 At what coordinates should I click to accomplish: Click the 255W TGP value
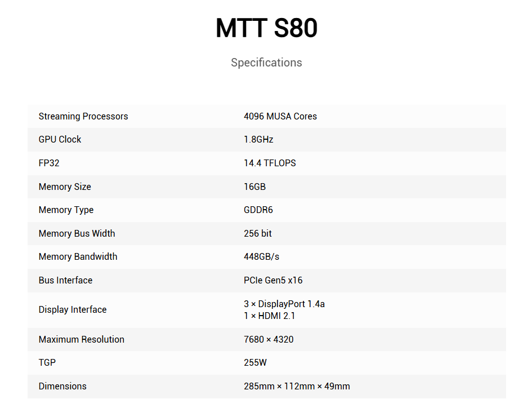(256, 362)
